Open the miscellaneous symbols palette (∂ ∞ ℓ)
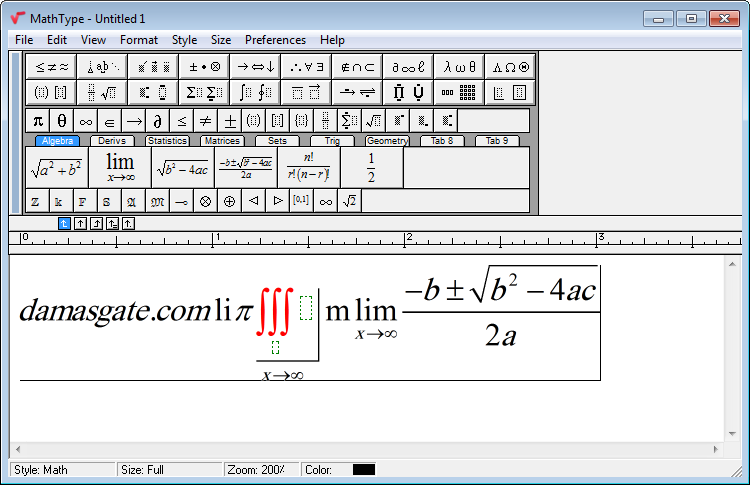Screen dimensions: 750x485 (408, 66)
